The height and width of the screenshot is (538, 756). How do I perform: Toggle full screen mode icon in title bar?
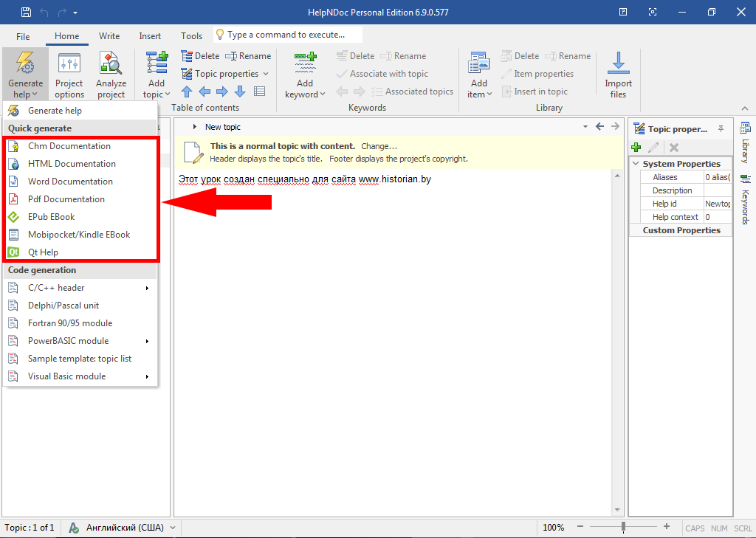click(653, 12)
